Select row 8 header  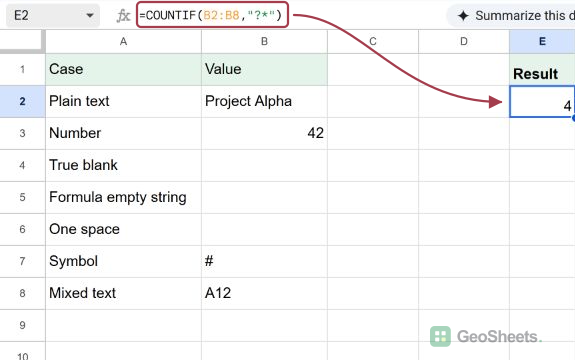[22, 293]
